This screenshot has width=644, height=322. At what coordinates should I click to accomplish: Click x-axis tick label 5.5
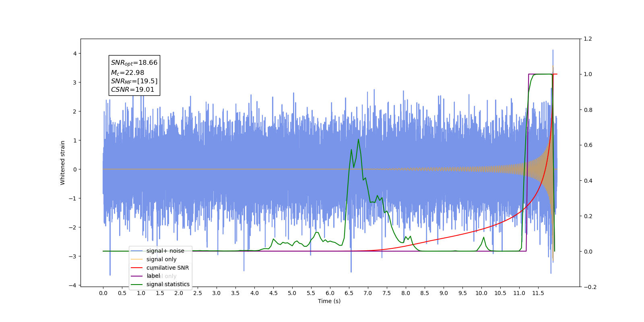coord(311,293)
